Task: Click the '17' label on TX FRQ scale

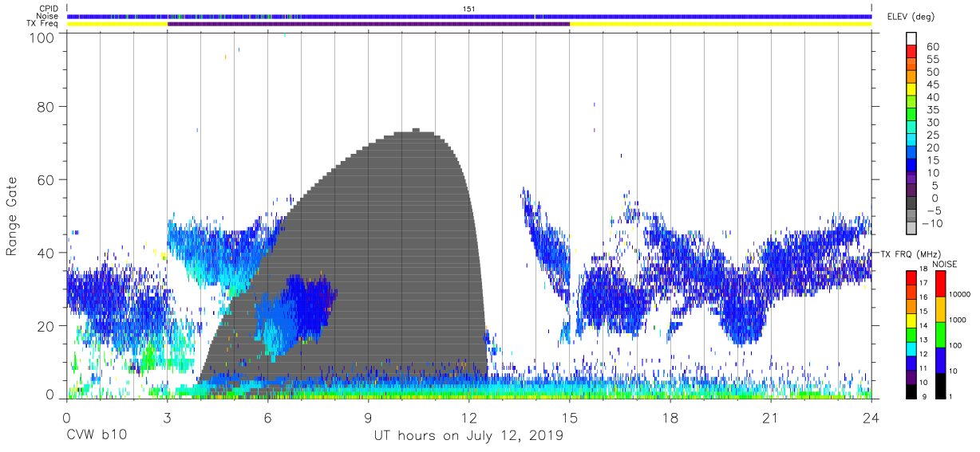Action: pyautogui.click(x=923, y=283)
